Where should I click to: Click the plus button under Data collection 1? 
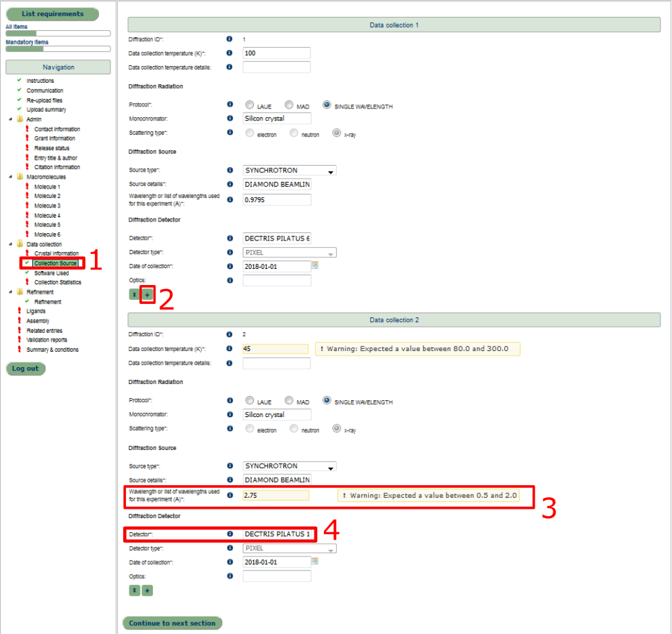147,294
